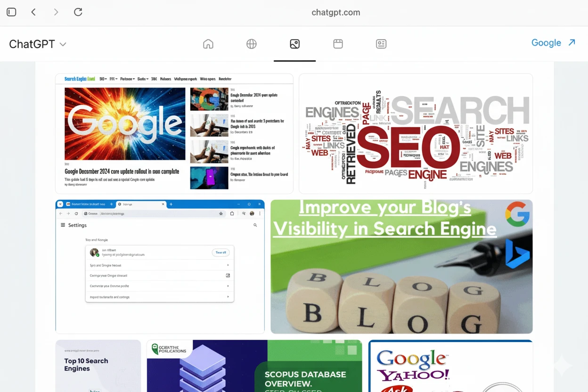
Task: Click the browser forward arrow
Action: click(x=56, y=12)
